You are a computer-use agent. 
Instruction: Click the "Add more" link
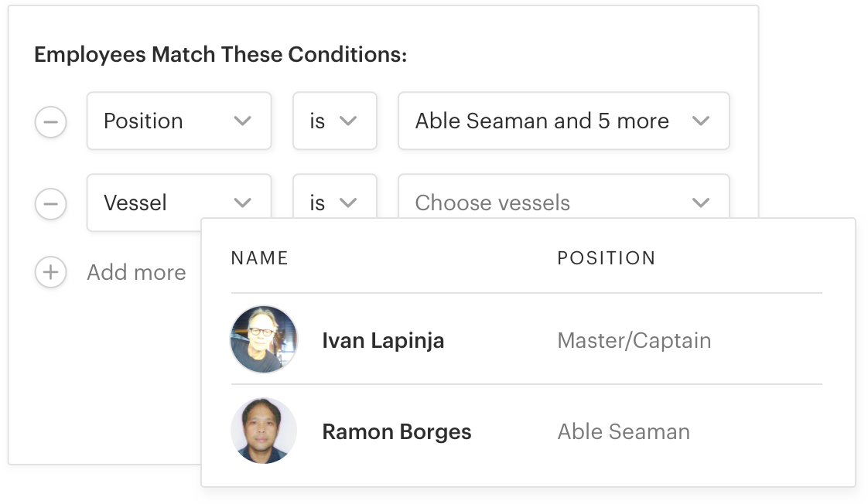tap(136, 272)
